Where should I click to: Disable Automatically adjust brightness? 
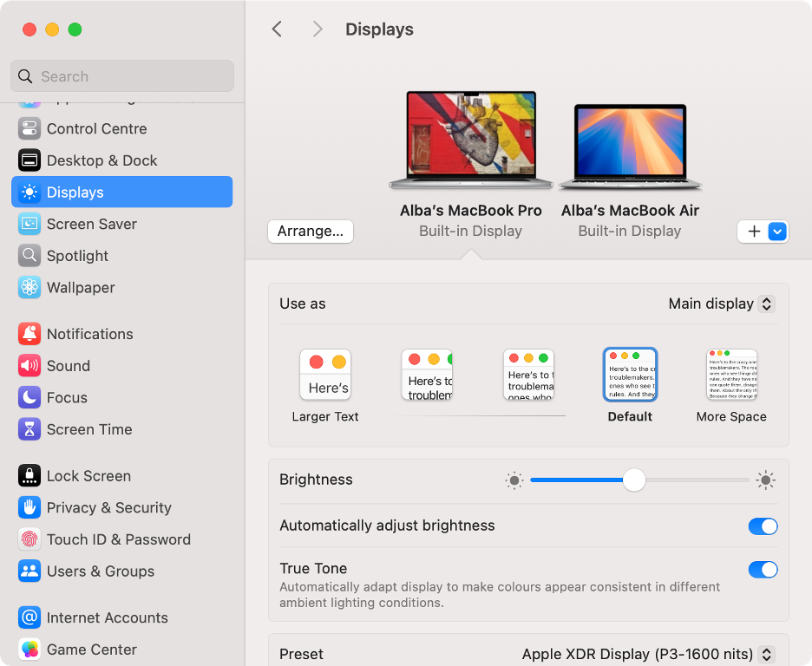click(x=763, y=526)
